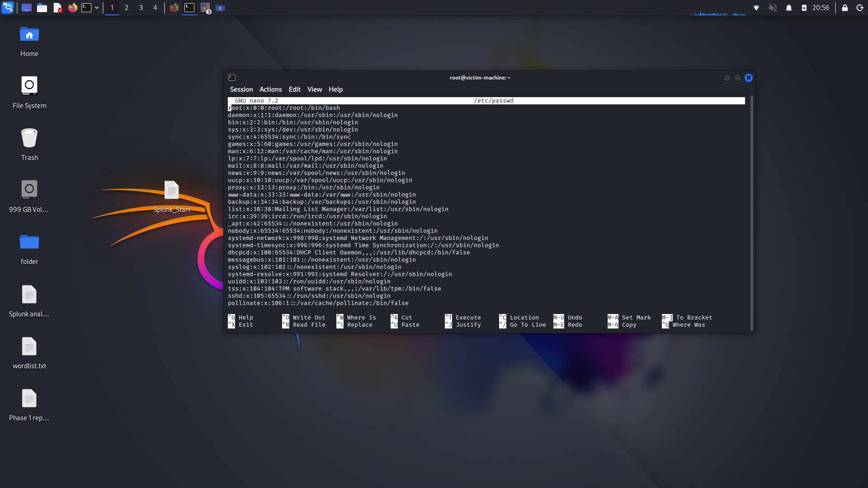Open the Session menu in Konsole
868x488 pixels.
(x=241, y=89)
